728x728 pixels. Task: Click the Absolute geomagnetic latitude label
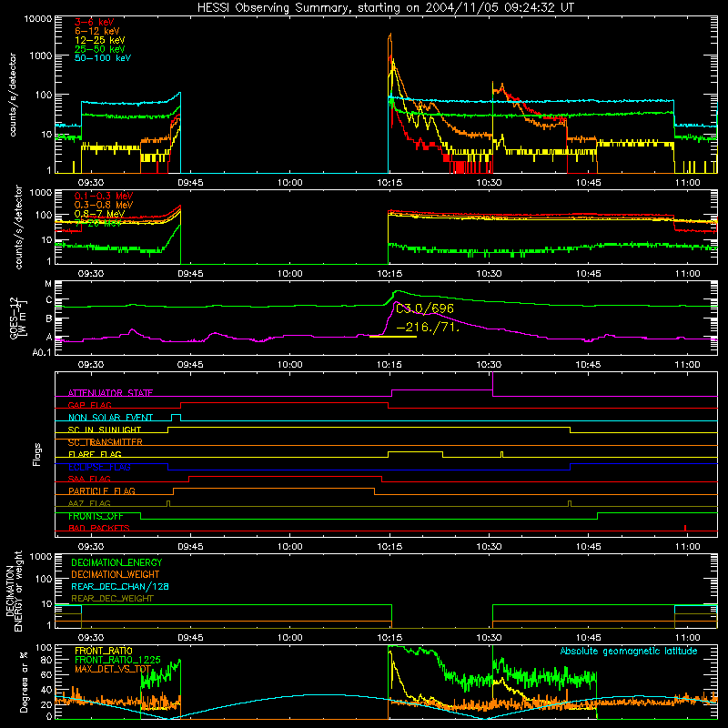pyautogui.click(x=629, y=652)
